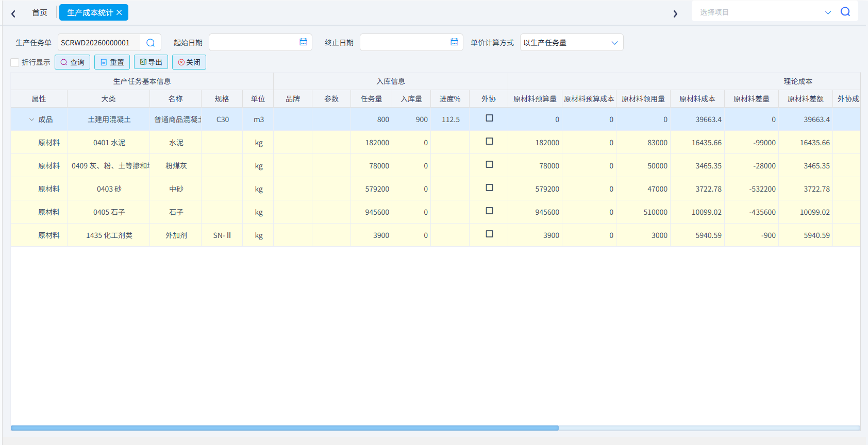Click the 查询 button

click(x=73, y=62)
